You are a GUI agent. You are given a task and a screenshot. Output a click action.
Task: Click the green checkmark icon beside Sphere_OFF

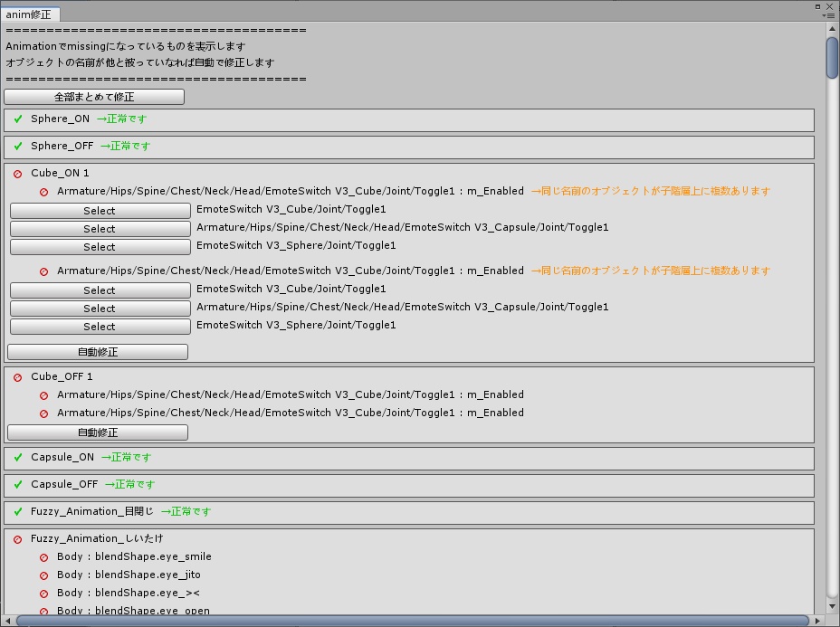click(18, 146)
